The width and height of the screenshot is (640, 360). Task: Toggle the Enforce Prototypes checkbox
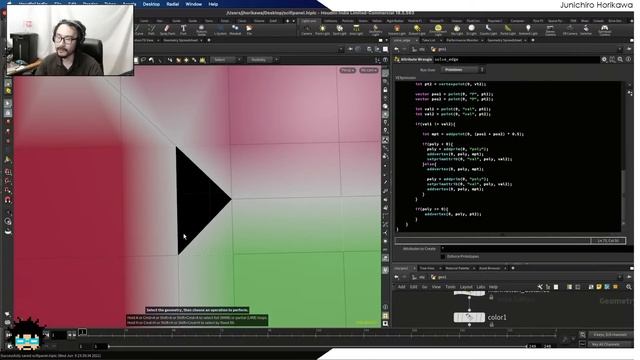click(x=442, y=257)
